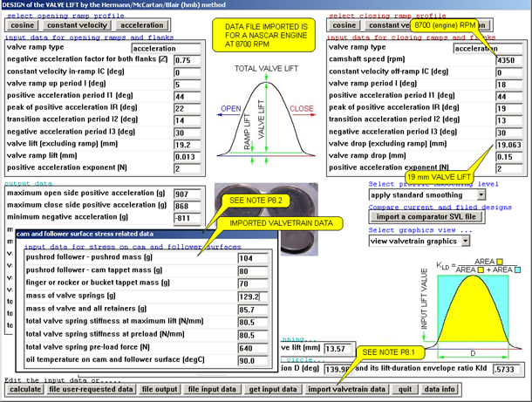The image size is (532, 402).
Task: Click the quit button
Action: (x=405, y=389)
